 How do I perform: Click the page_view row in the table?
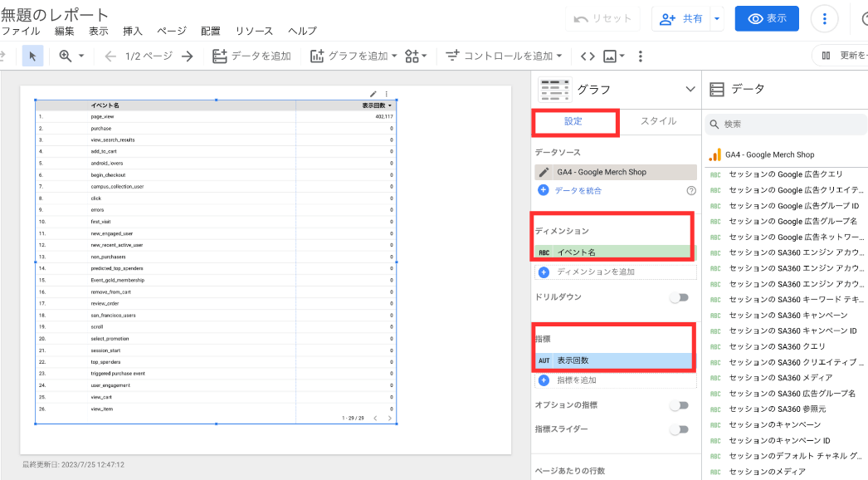pyautogui.click(x=216, y=116)
